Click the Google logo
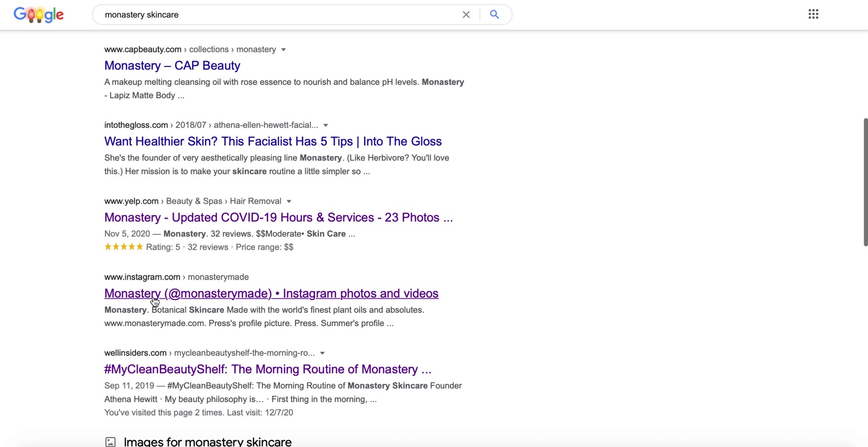 [x=38, y=15]
